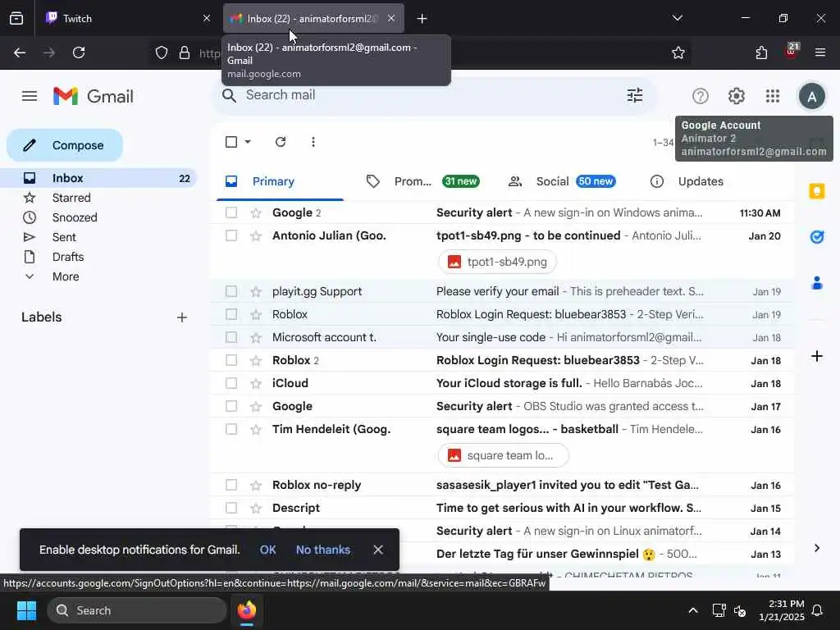Select Microsoft account email checkbox
This screenshot has height=630, width=840.
point(231,337)
